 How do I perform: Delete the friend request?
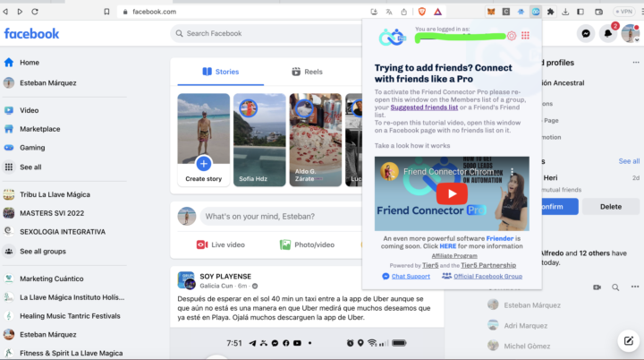click(x=611, y=207)
